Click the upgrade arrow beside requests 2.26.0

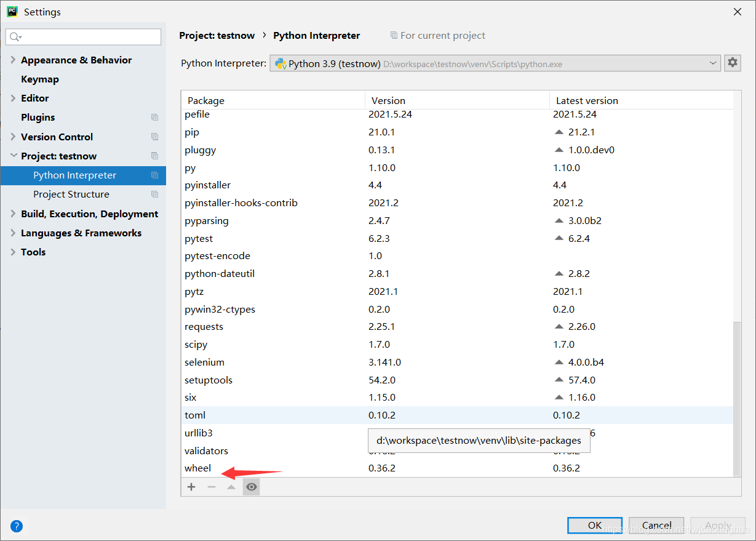[559, 327]
